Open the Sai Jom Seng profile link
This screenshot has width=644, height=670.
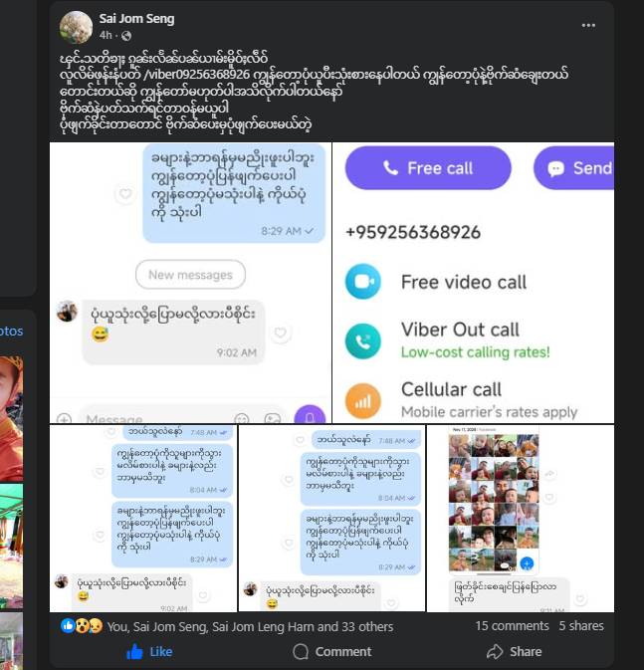136,19
